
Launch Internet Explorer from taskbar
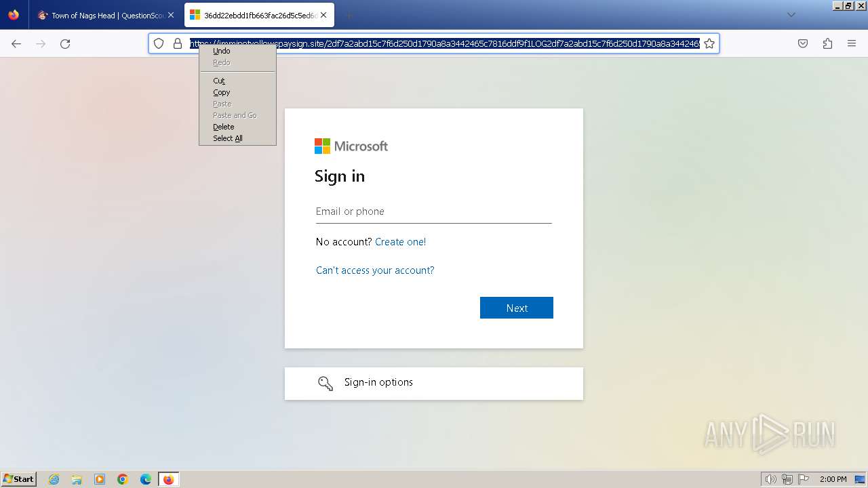click(54, 479)
